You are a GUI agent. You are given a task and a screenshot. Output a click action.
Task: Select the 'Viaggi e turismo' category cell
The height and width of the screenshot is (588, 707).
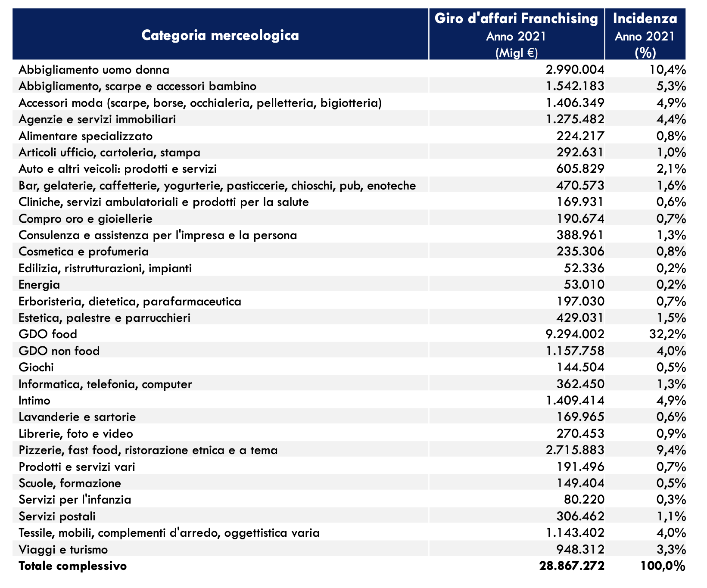tap(63, 550)
